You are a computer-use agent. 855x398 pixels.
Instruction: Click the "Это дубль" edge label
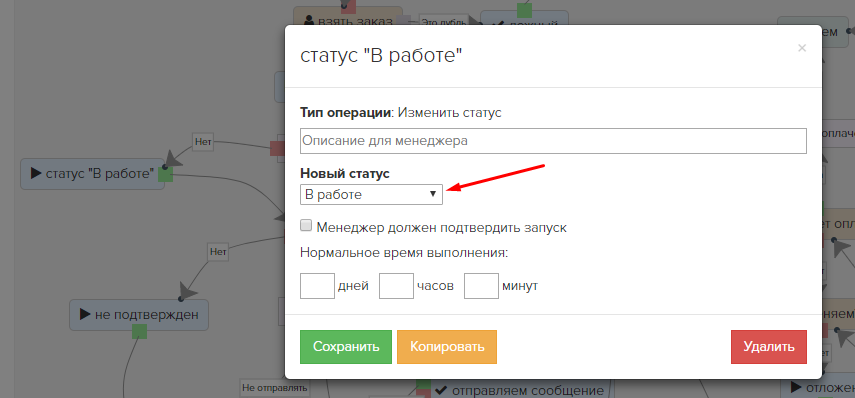[x=443, y=22]
